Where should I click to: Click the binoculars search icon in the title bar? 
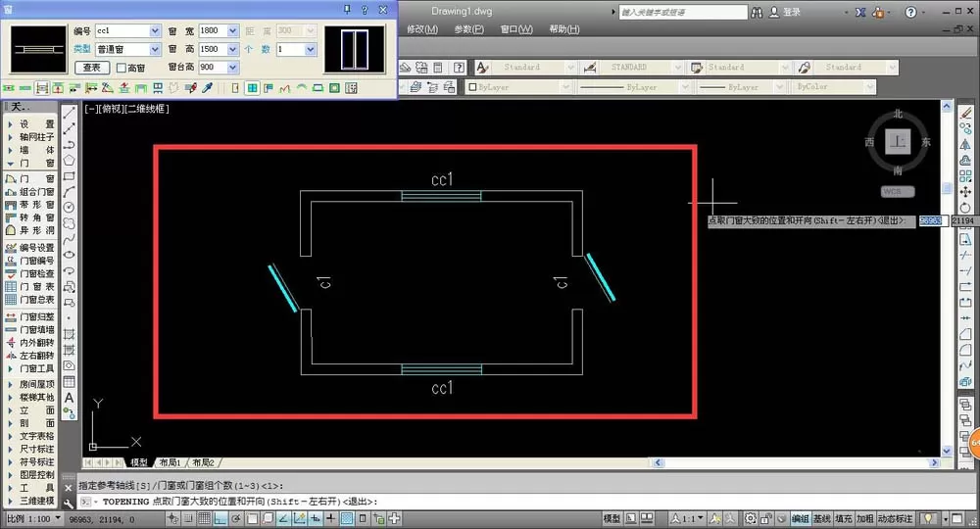[757, 12]
